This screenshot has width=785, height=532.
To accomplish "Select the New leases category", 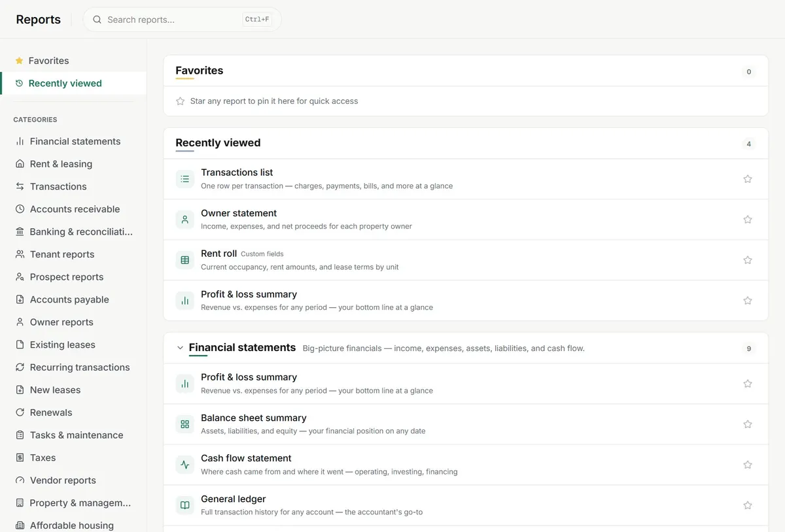I will 73,390.
